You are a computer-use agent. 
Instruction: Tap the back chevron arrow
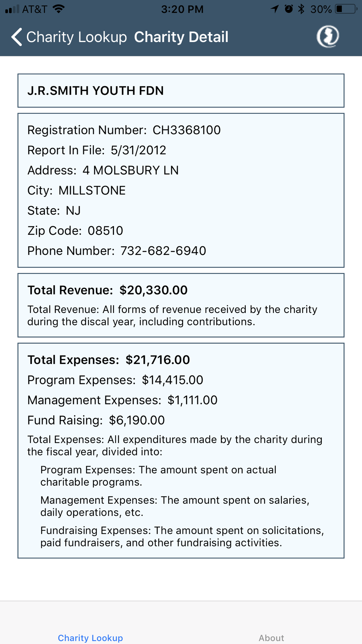click(17, 37)
